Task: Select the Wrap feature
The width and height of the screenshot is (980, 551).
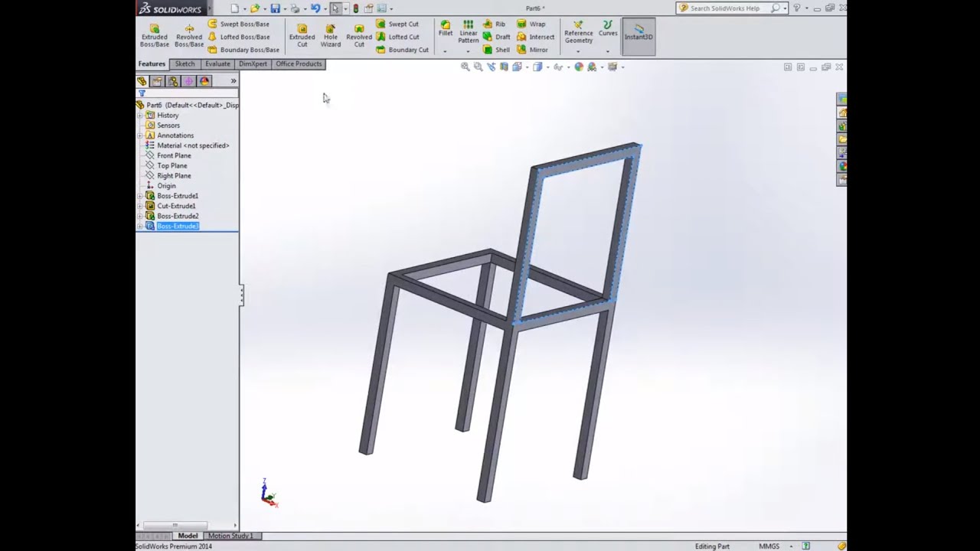Action: (531, 24)
